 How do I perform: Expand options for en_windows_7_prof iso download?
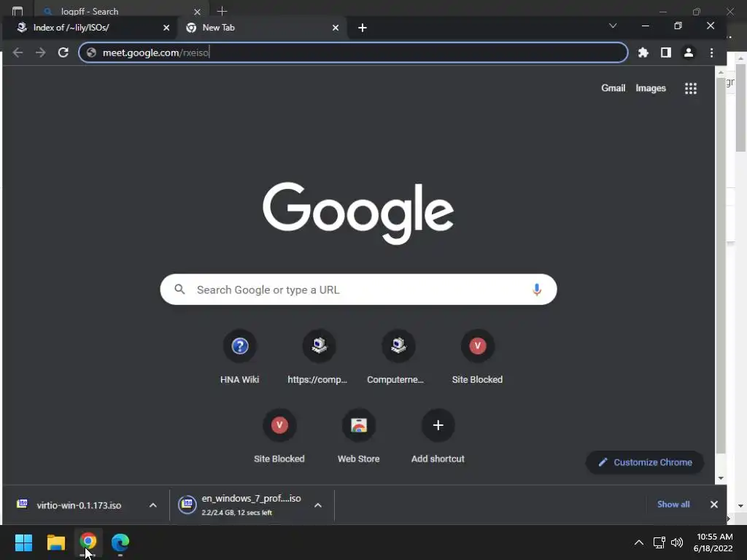coord(318,505)
